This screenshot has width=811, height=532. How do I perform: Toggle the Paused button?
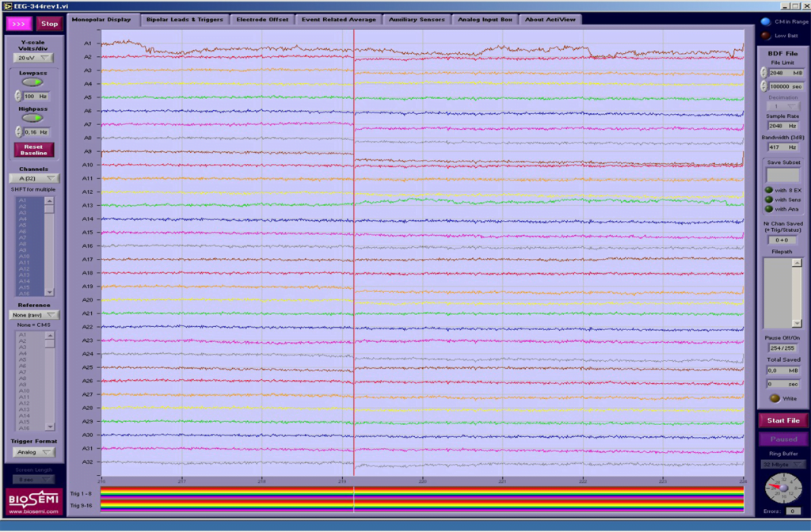point(783,439)
